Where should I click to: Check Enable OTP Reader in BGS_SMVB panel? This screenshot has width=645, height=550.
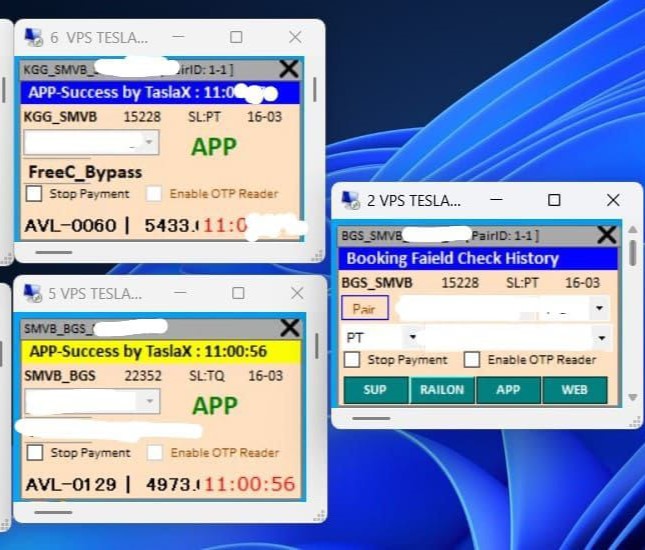(x=472, y=360)
